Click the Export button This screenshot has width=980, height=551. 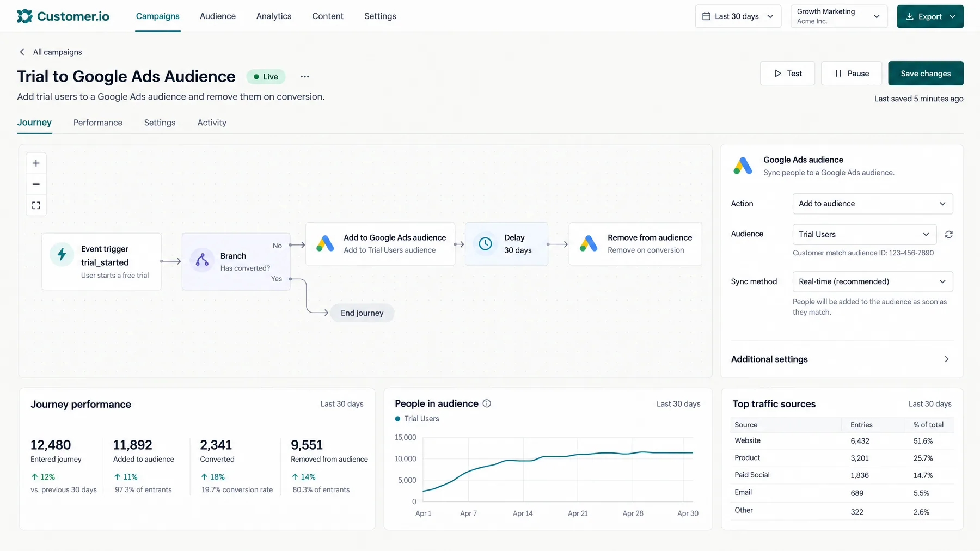[x=930, y=16]
